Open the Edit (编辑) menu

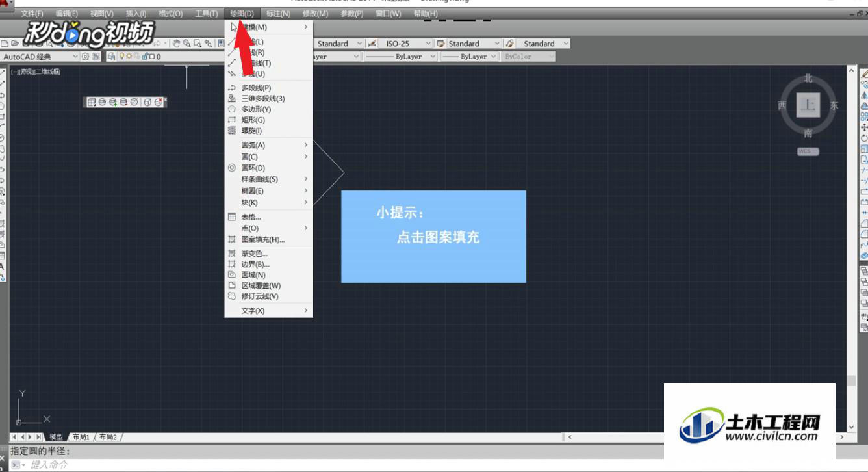click(66, 14)
